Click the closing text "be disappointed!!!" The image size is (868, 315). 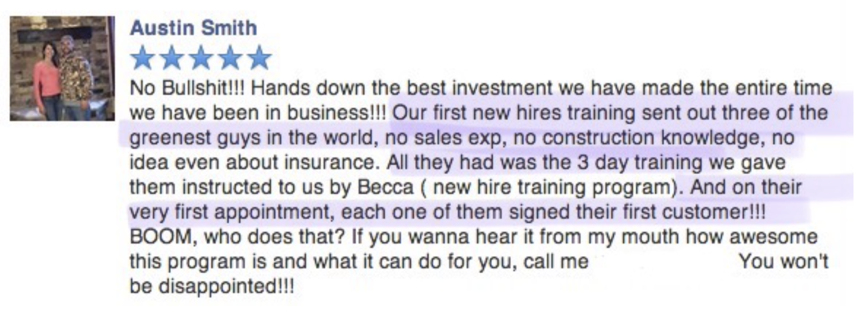pyautogui.click(x=212, y=287)
